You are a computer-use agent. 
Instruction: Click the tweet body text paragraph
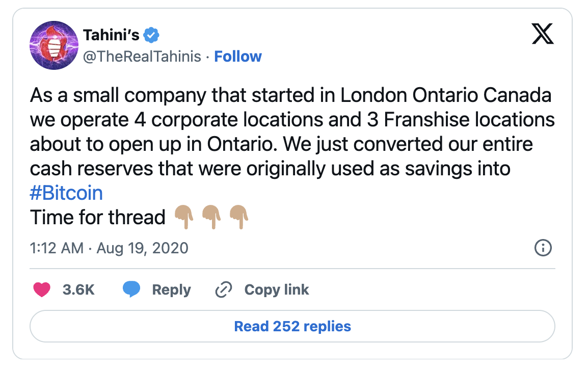pyautogui.click(x=290, y=131)
